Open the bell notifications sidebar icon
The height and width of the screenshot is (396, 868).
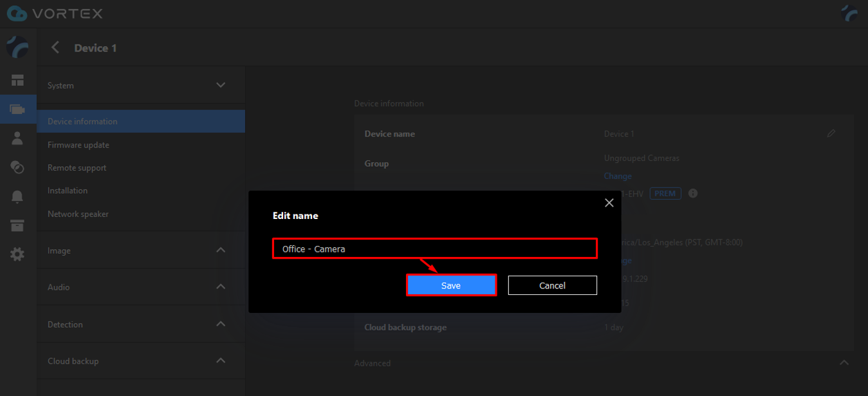(x=17, y=197)
